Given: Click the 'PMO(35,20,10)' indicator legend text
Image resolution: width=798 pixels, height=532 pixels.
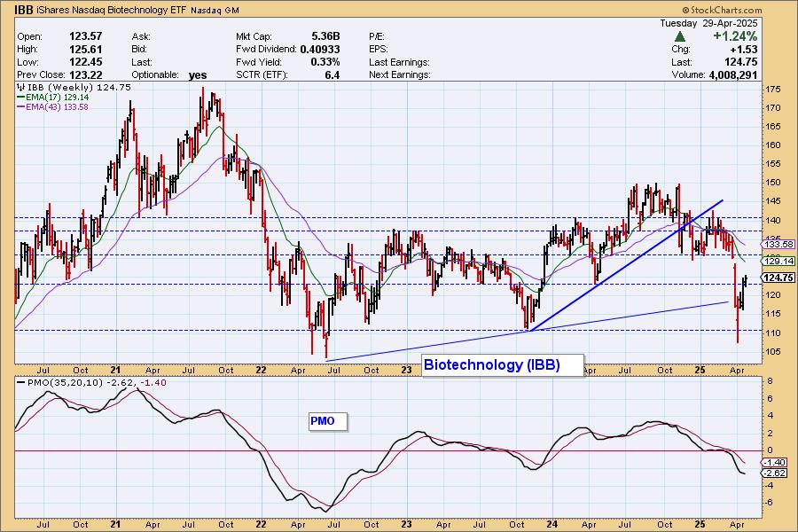Looking at the screenshot, I should click(65, 383).
